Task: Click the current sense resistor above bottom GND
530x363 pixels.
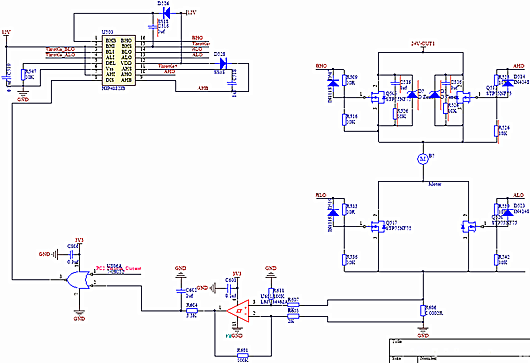Action: pos(423,311)
